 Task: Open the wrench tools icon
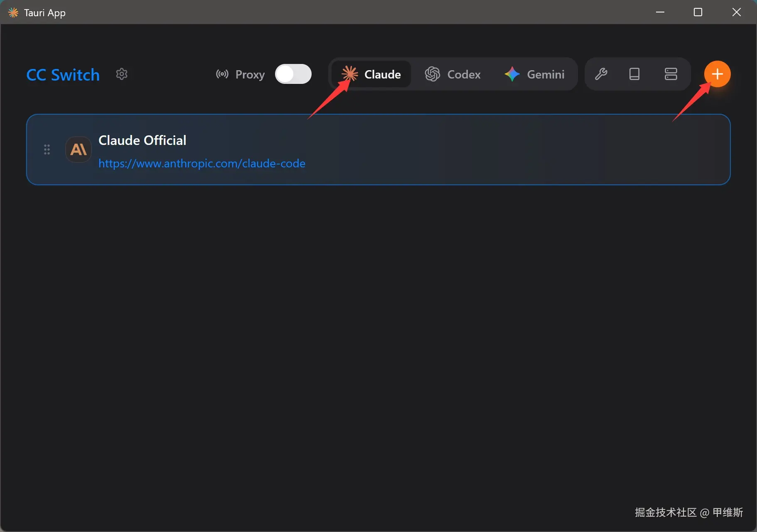click(601, 74)
